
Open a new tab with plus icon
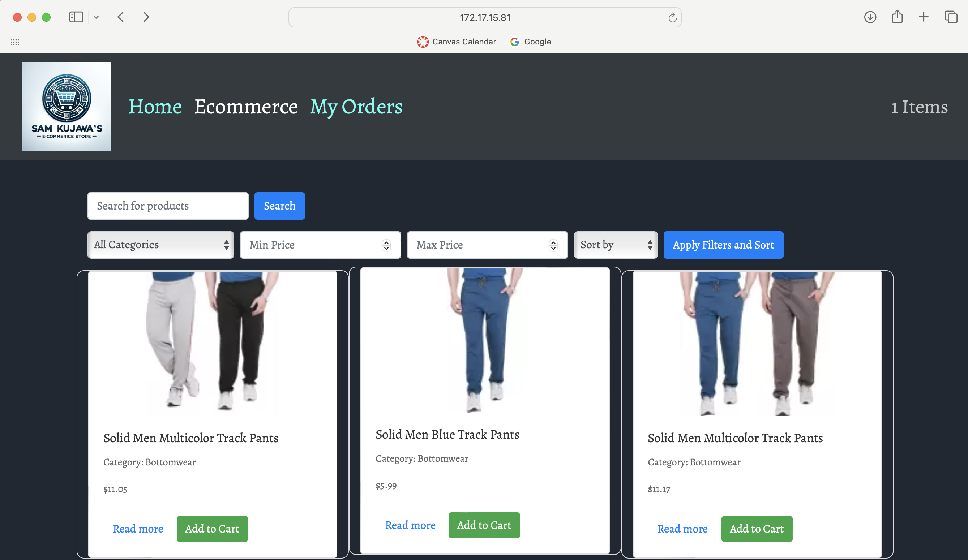924,17
